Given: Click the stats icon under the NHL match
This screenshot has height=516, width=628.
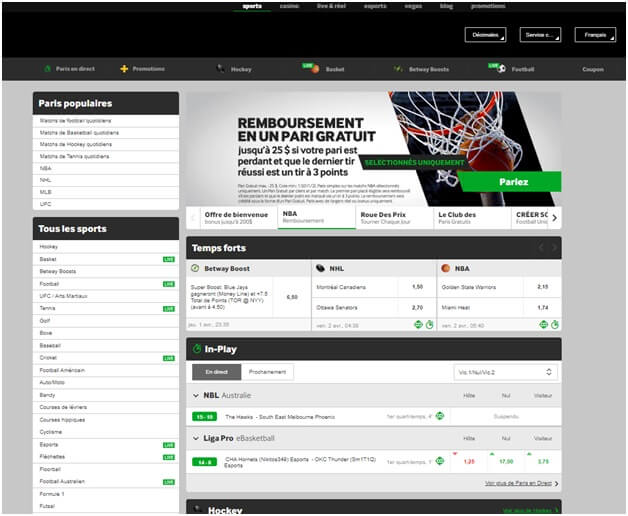Looking at the screenshot, I should 418,325.
